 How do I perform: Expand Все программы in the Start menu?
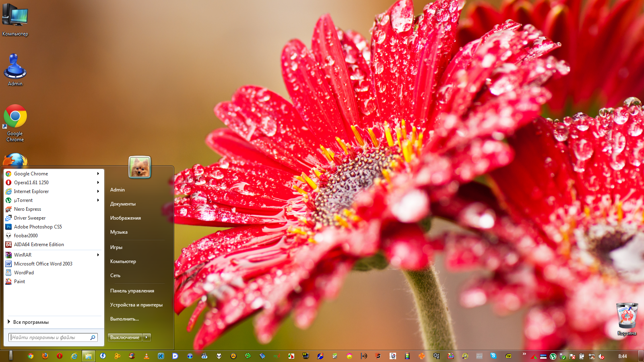pyautogui.click(x=31, y=322)
